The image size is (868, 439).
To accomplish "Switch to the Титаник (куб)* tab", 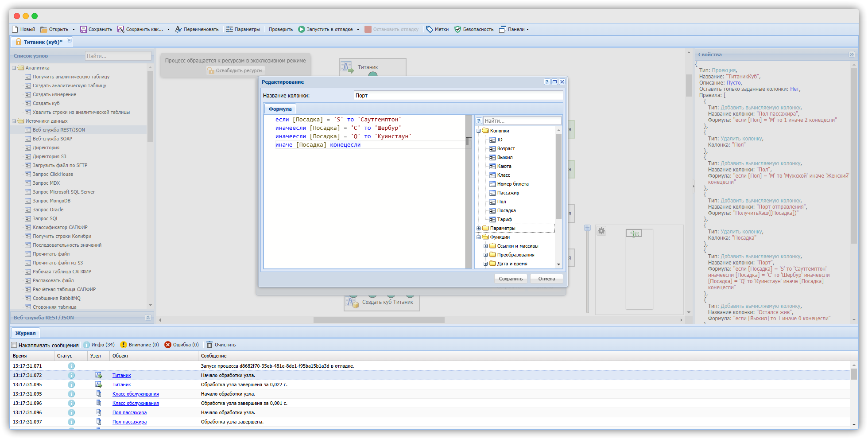I will pos(43,42).
